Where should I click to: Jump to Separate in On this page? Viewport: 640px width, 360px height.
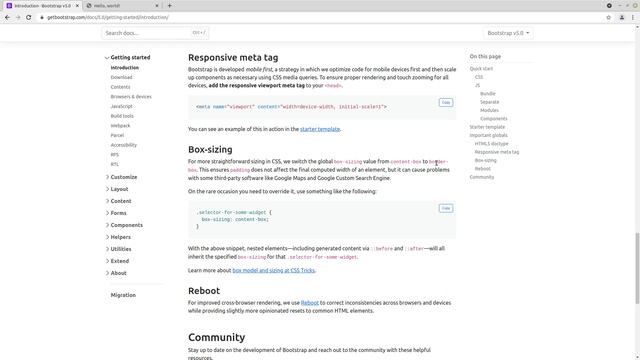pyautogui.click(x=490, y=102)
